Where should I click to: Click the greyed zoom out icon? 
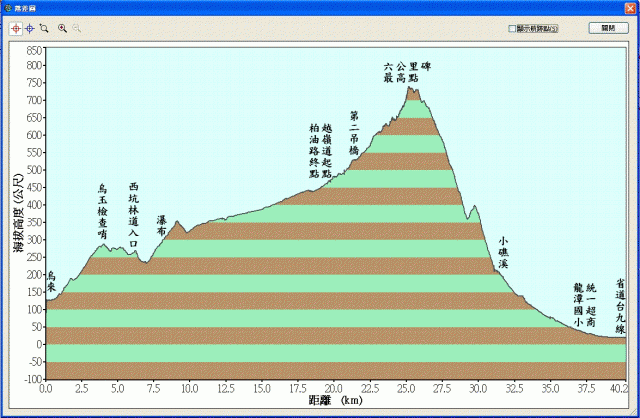(76, 28)
